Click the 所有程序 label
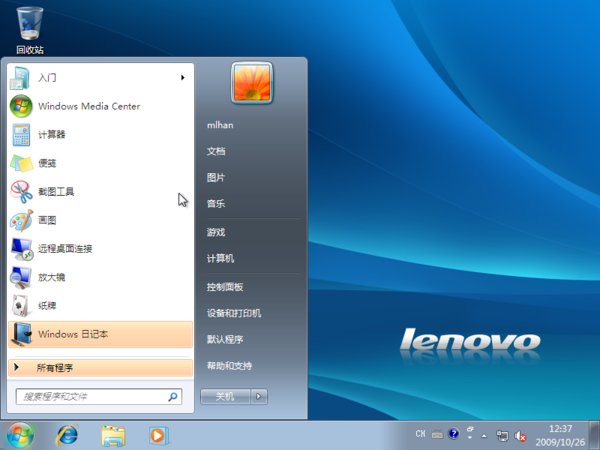Image resolution: width=600 pixels, height=450 pixels. pyautogui.click(x=55, y=368)
